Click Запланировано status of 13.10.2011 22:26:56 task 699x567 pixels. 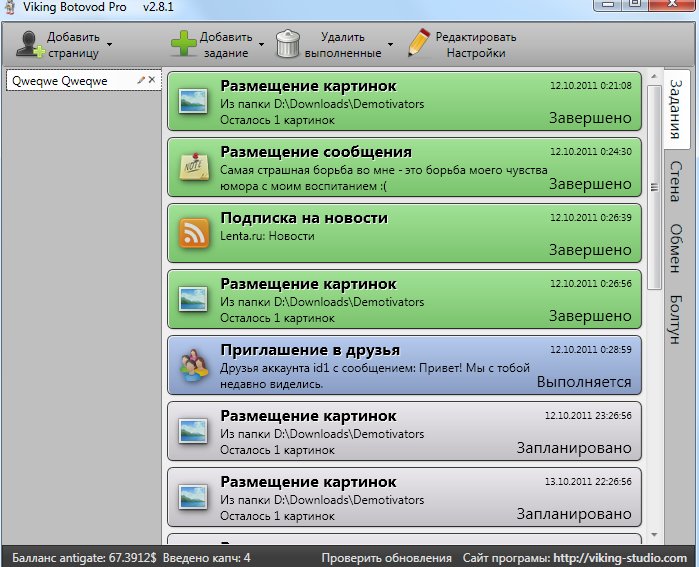[574, 514]
